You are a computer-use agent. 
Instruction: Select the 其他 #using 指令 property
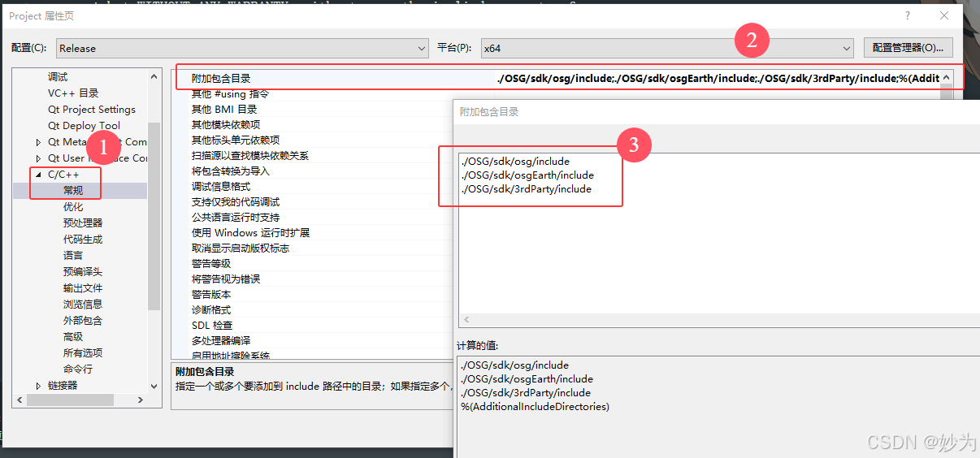coord(230,93)
